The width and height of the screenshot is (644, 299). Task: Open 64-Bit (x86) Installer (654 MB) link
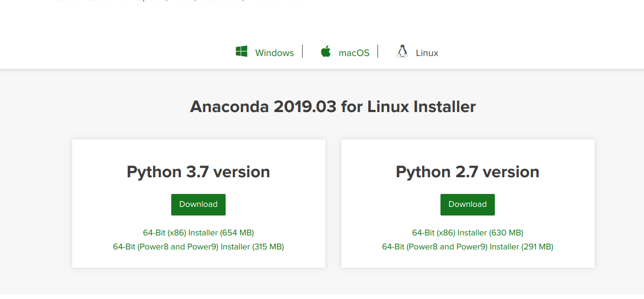point(198,233)
